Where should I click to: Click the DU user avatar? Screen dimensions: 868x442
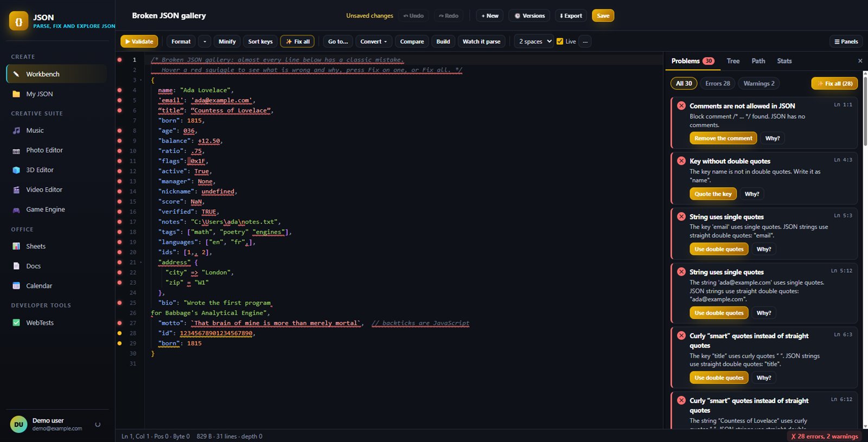tap(18, 425)
